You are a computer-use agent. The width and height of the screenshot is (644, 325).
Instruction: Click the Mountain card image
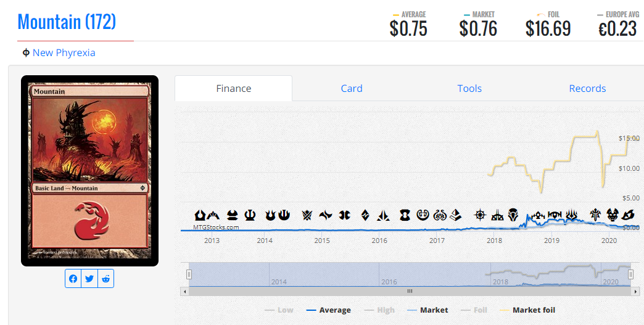pyautogui.click(x=89, y=171)
